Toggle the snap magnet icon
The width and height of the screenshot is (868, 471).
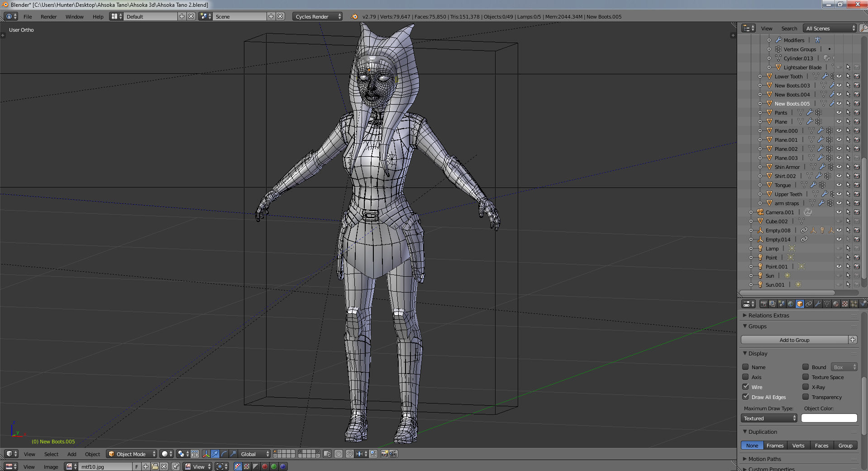350,454
